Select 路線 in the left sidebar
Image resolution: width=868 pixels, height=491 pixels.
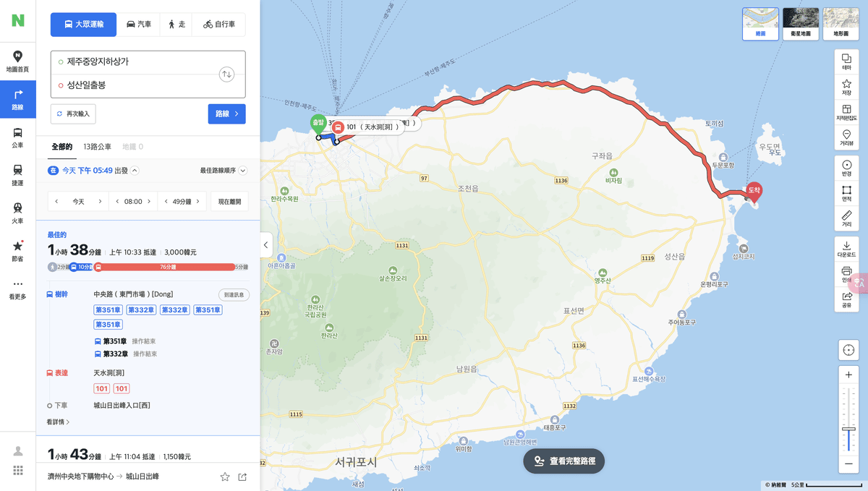coord(17,100)
